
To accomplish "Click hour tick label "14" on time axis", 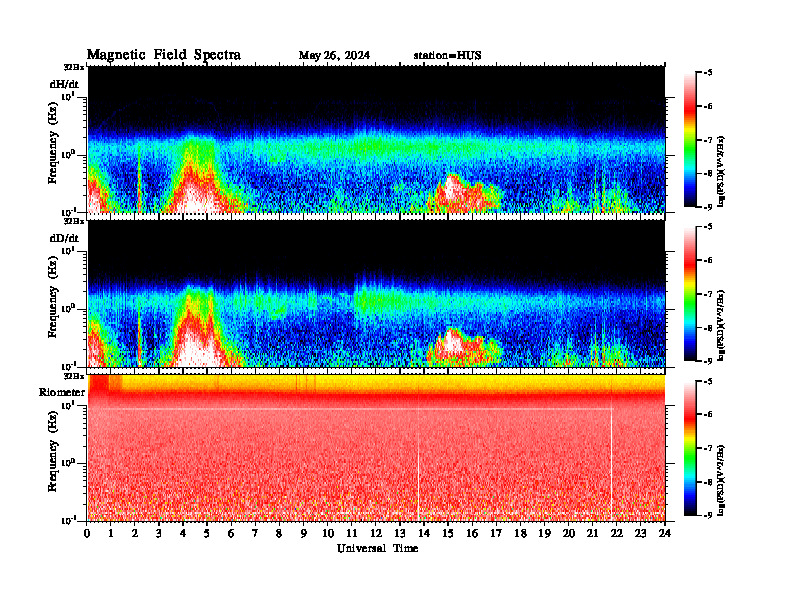I will coord(424,534).
